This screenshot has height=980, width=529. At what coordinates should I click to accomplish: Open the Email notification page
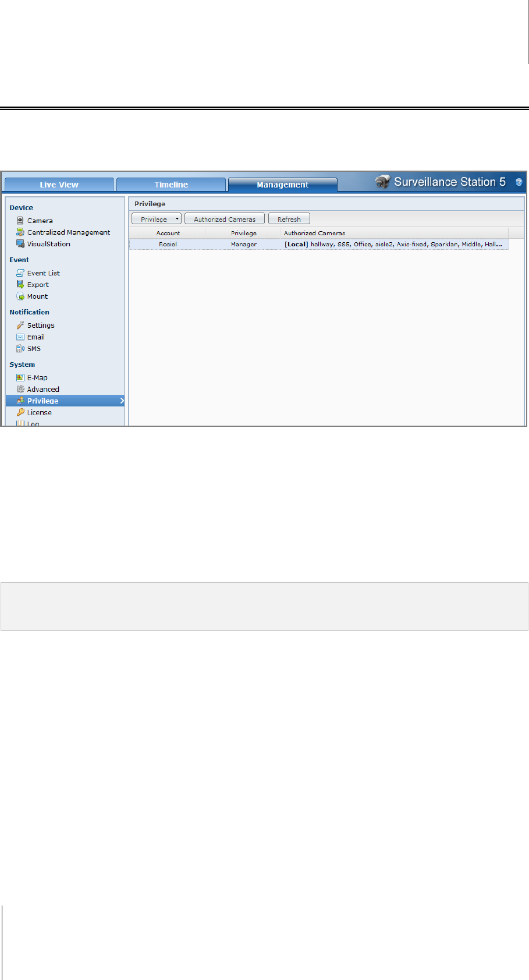click(x=35, y=337)
